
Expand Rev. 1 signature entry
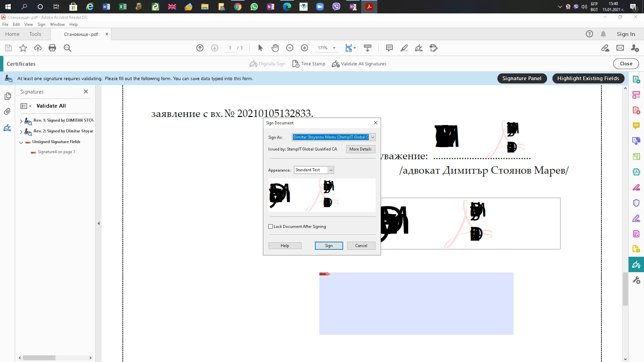point(21,121)
